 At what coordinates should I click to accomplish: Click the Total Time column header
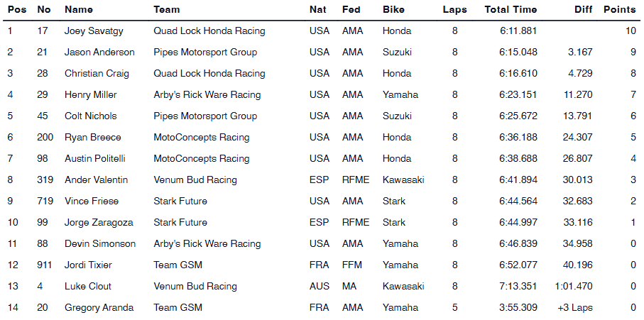[511, 10]
